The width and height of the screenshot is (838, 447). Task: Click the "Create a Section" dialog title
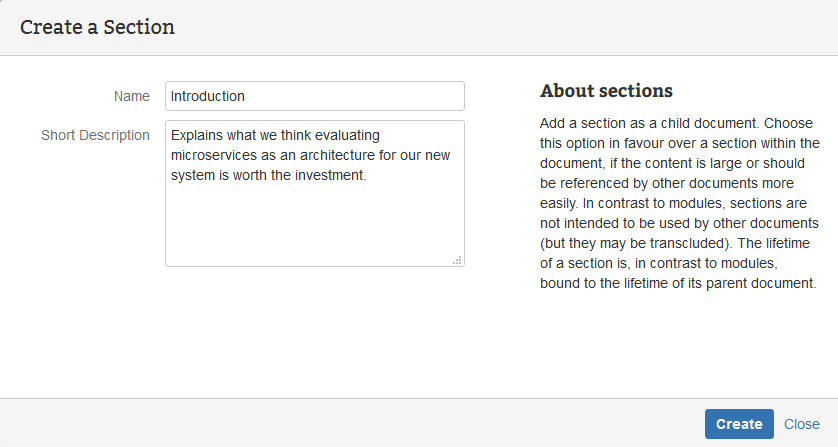(x=97, y=27)
